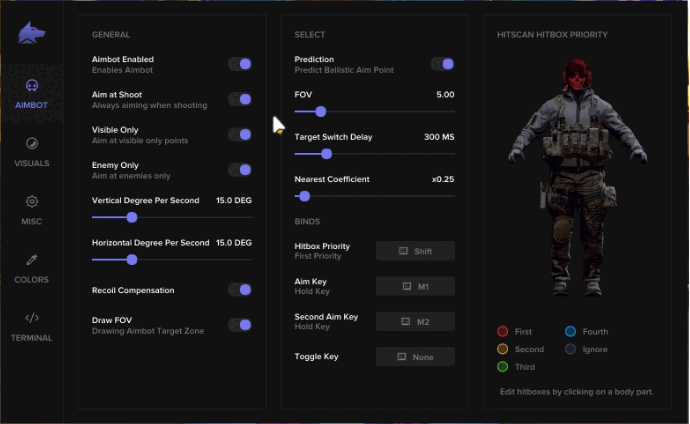Open the AIMBOT tab label
Image resolution: width=690 pixels, height=424 pixels.
[x=31, y=105]
